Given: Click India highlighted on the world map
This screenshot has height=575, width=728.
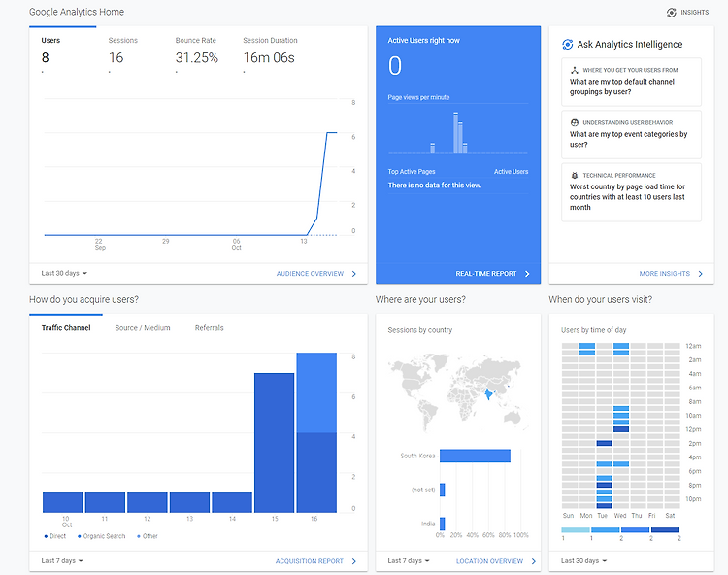Looking at the screenshot, I should 488,394.
